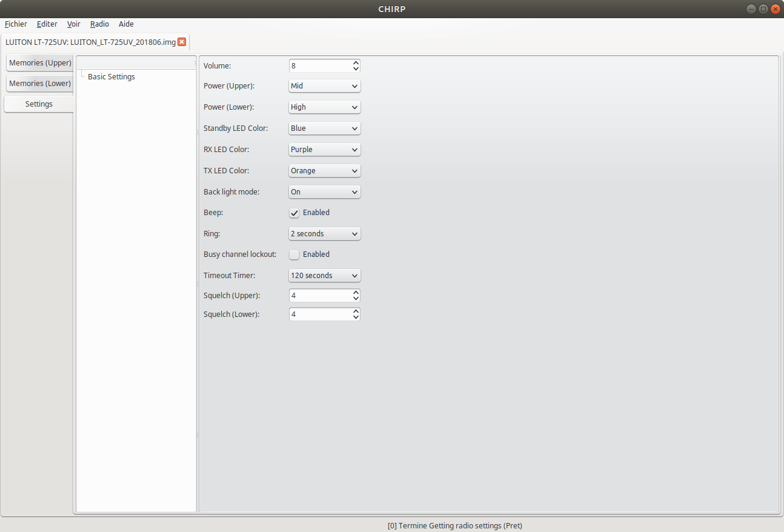Select Basic Settings tree item

point(111,77)
